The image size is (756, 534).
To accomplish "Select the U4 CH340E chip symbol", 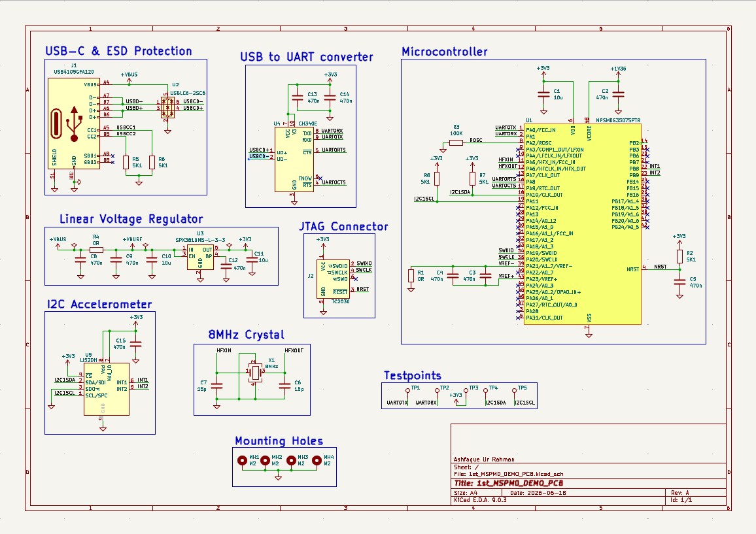I will click(x=294, y=159).
